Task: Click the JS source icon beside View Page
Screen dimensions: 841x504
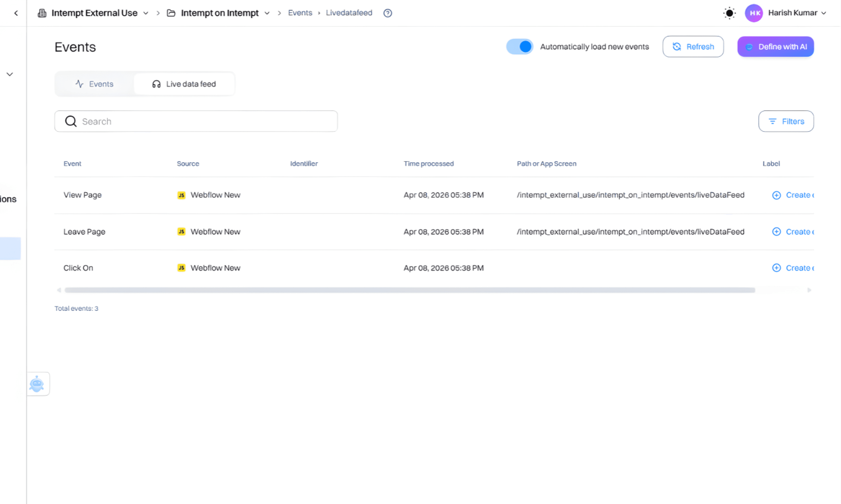Action: 181,195
